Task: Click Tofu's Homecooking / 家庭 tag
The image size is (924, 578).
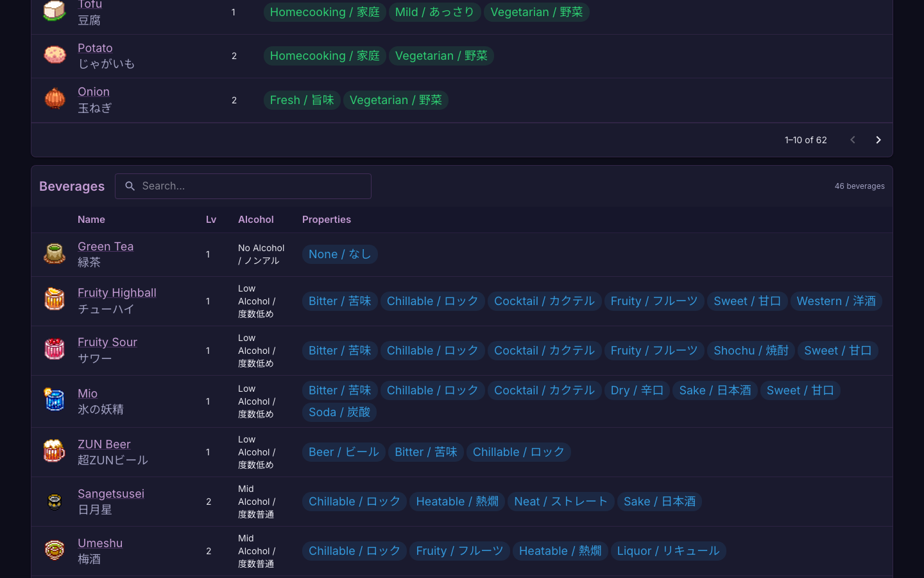Action: point(325,12)
